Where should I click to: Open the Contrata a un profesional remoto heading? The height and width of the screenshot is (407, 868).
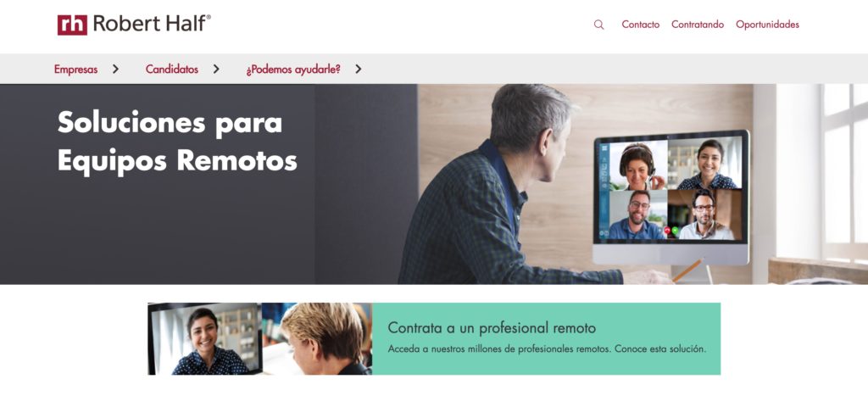click(x=492, y=328)
